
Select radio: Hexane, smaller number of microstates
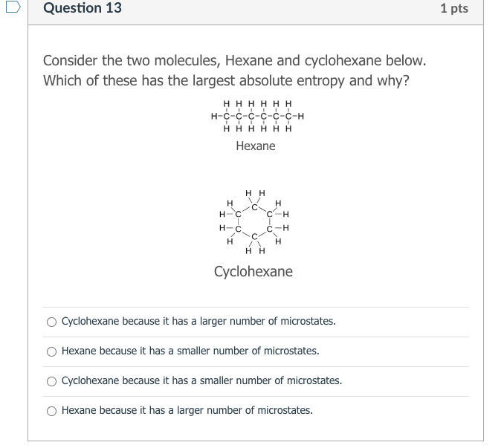pos(51,351)
